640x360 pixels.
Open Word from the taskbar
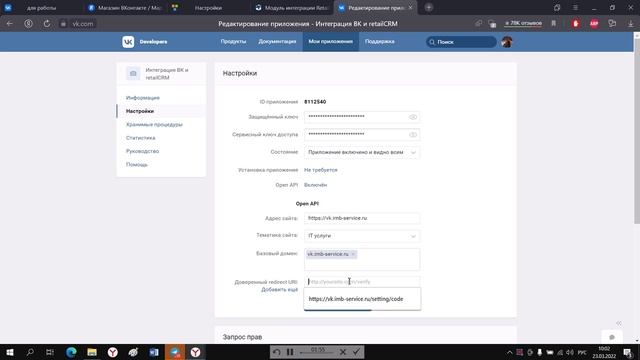154,352
